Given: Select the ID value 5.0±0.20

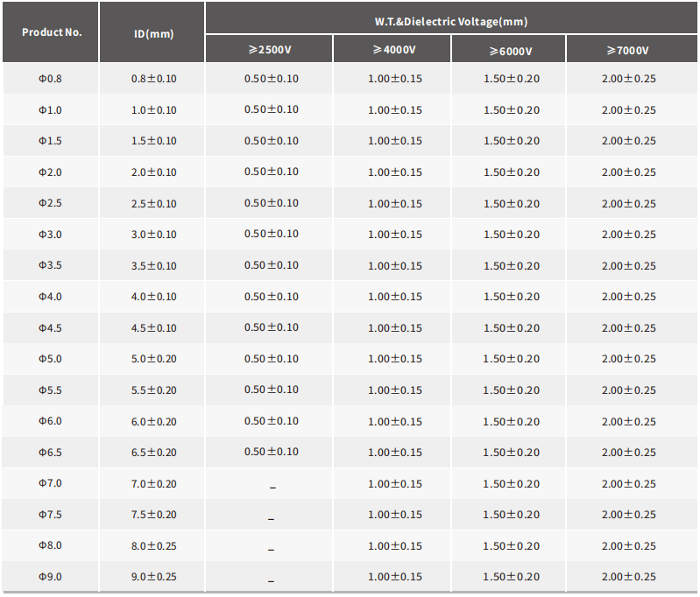Looking at the screenshot, I should (153, 359).
